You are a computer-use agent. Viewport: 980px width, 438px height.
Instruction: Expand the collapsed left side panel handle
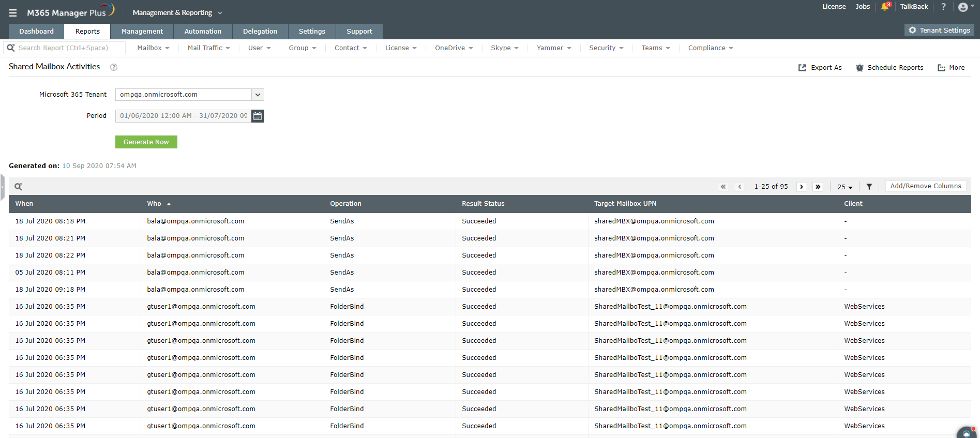click(x=2, y=187)
